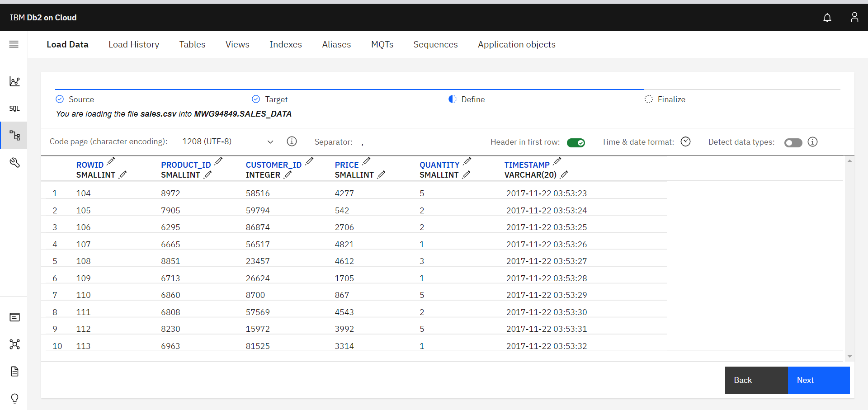Click the IBM Db2 on Cloud title

pos(43,18)
